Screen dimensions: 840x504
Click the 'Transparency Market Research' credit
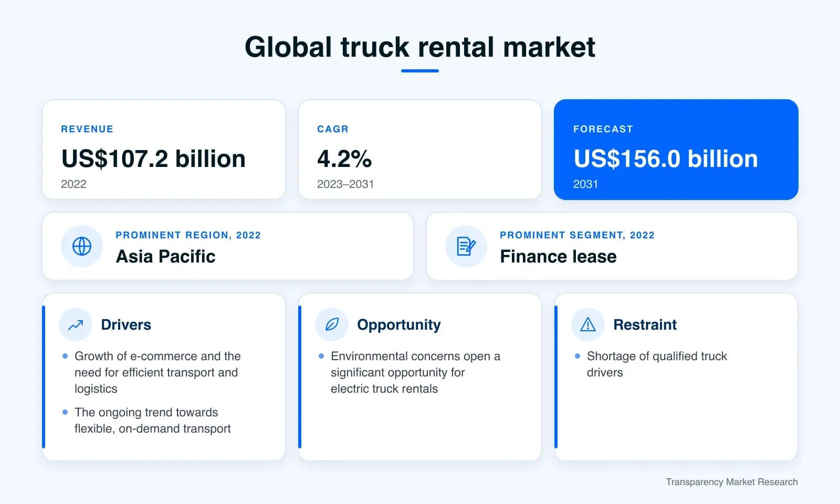(732, 482)
